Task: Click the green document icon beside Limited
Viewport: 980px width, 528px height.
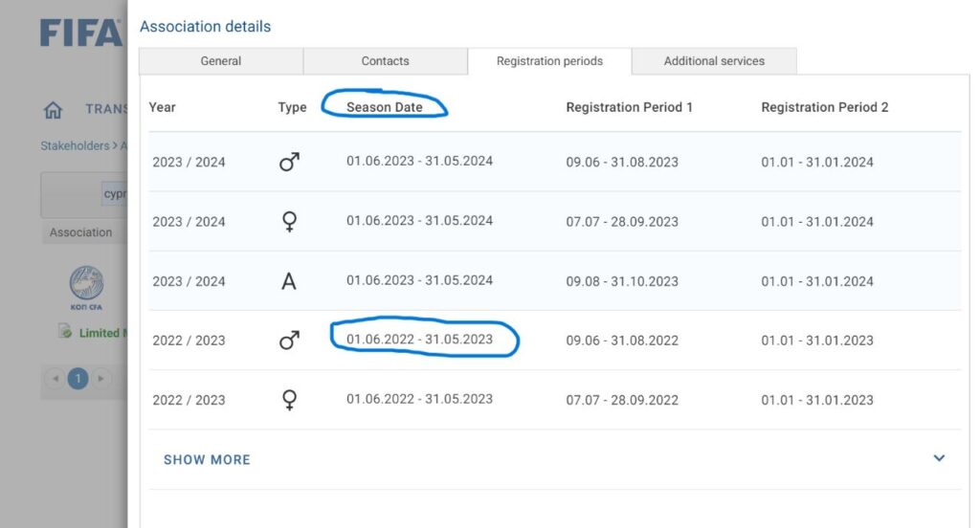Action: (66, 332)
